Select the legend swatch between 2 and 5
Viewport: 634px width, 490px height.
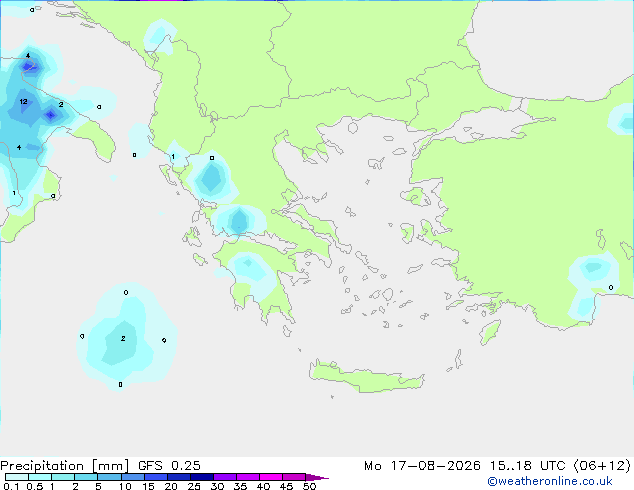tap(86, 477)
